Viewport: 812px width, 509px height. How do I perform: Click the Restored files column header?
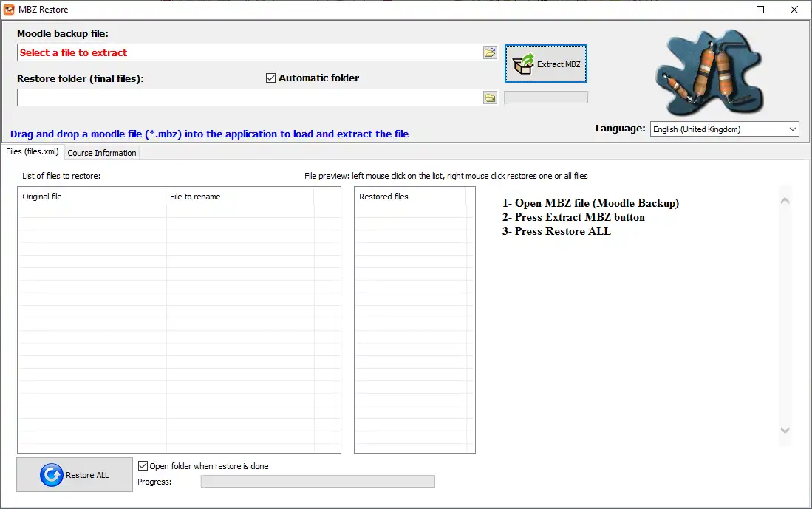410,197
